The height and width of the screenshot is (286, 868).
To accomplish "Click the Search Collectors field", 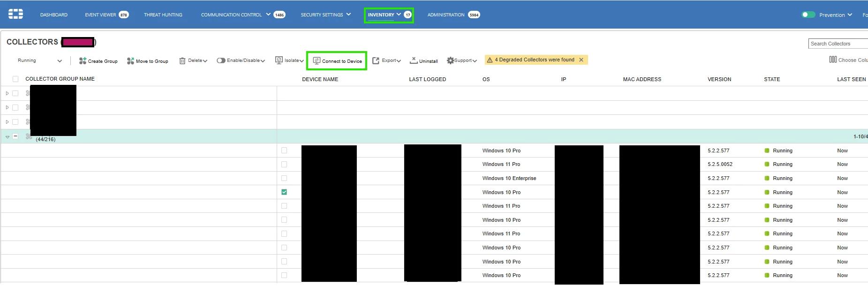I will tap(838, 44).
